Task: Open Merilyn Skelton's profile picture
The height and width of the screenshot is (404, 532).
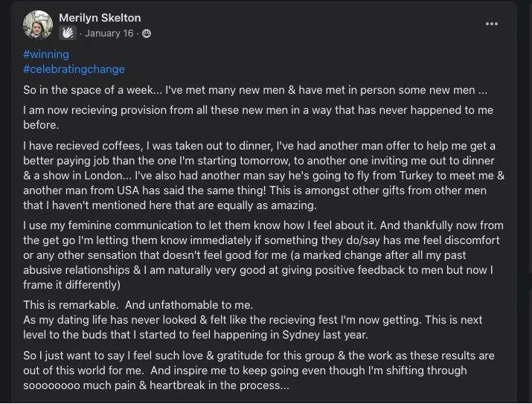Action: pyautogui.click(x=38, y=25)
